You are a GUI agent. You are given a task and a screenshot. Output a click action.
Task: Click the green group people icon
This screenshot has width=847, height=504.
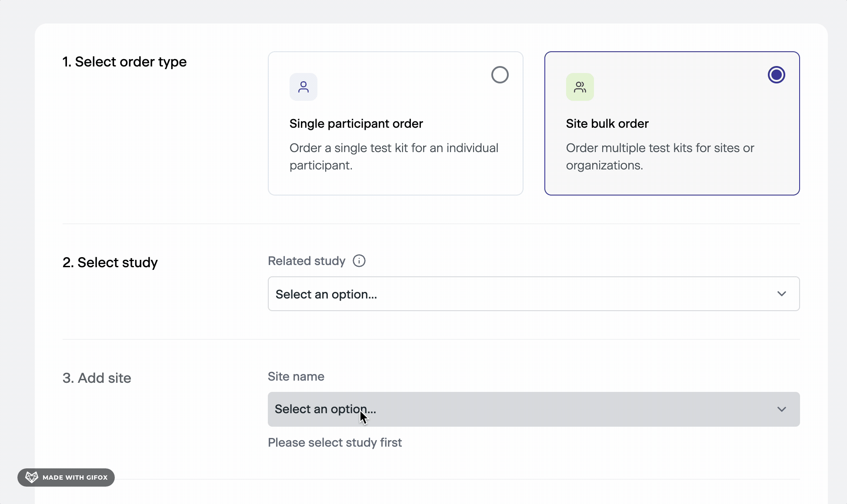(x=580, y=87)
